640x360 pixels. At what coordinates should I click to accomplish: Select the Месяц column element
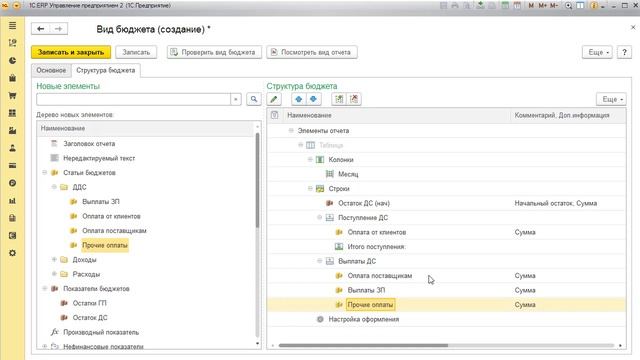[x=348, y=174]
